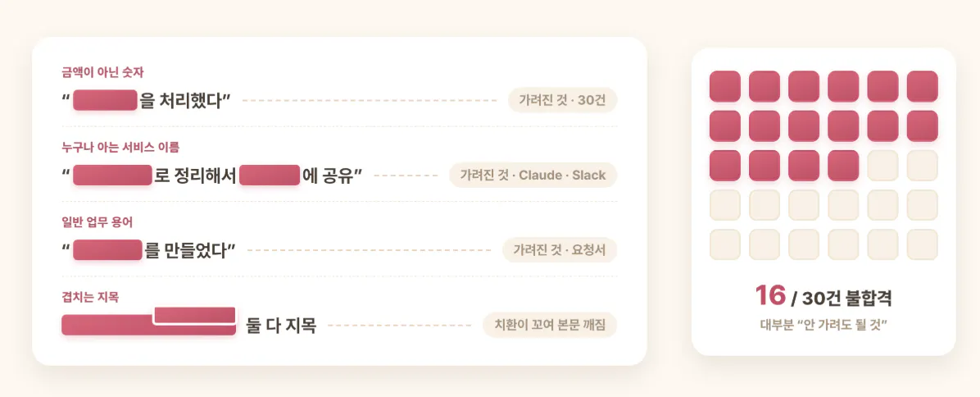
Task: Select the "가려진 것 · 요청서" pill
Action: (x=560, y=250)
